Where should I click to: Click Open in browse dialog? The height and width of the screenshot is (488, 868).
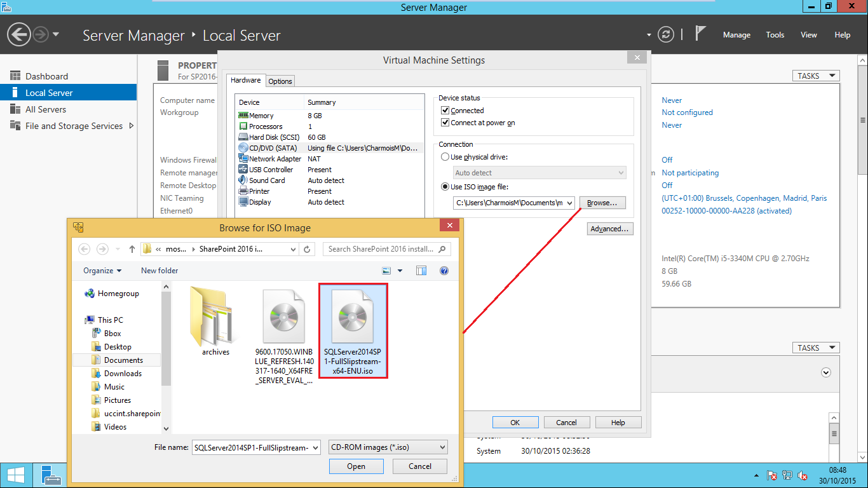tap(356, 466)
